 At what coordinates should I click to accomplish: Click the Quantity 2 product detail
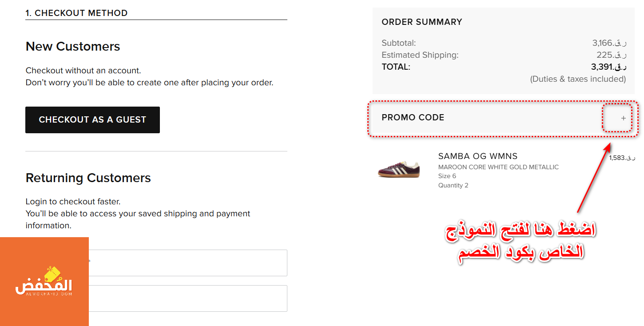453,186
